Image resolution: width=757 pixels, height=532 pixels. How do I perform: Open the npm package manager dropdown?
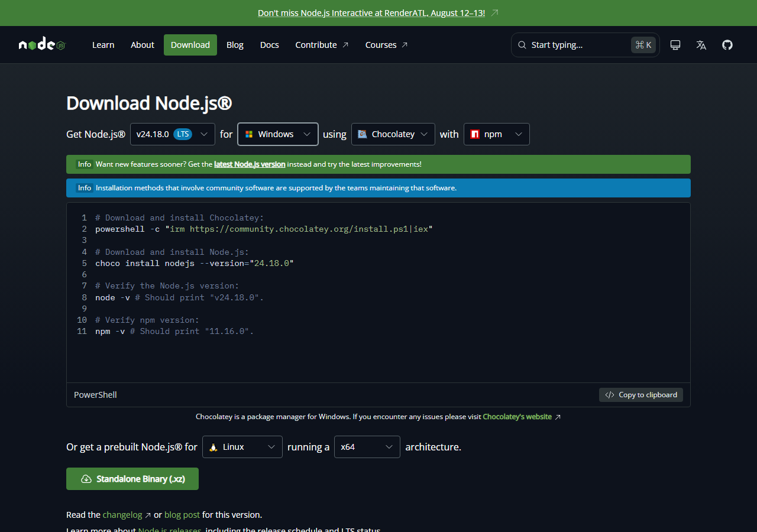tap(497, 134)
